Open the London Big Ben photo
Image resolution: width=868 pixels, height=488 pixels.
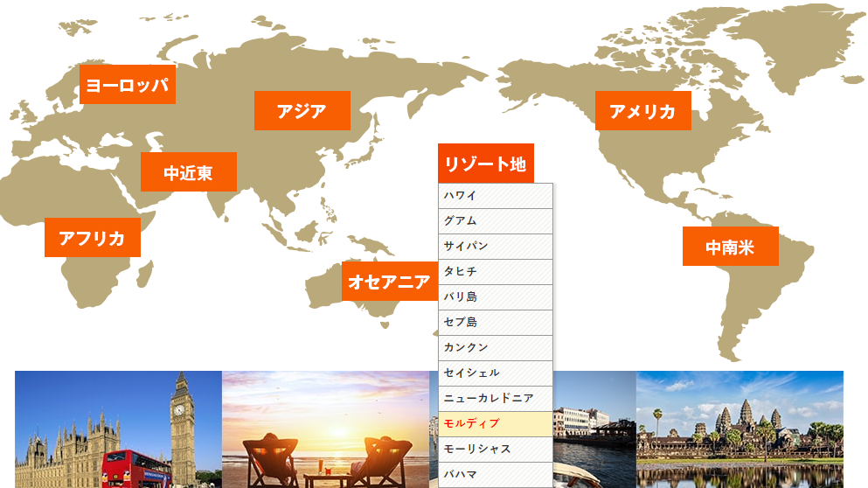[118, 429]
